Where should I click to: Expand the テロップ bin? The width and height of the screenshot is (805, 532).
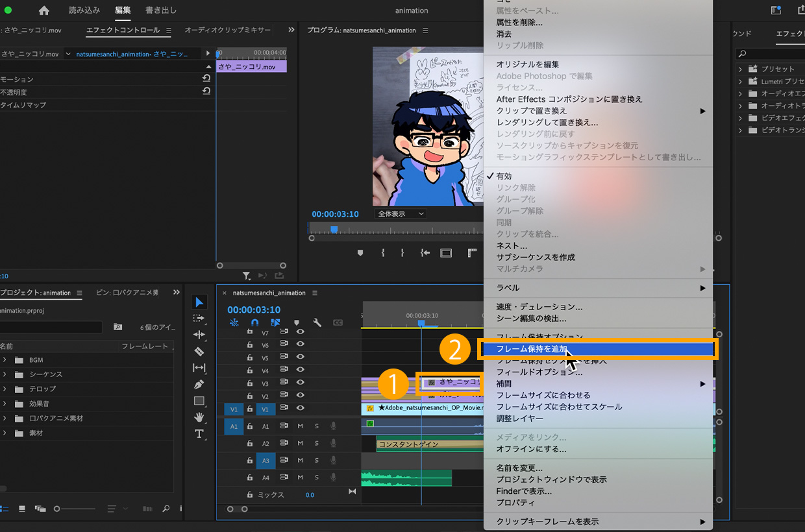click(5, 389)
